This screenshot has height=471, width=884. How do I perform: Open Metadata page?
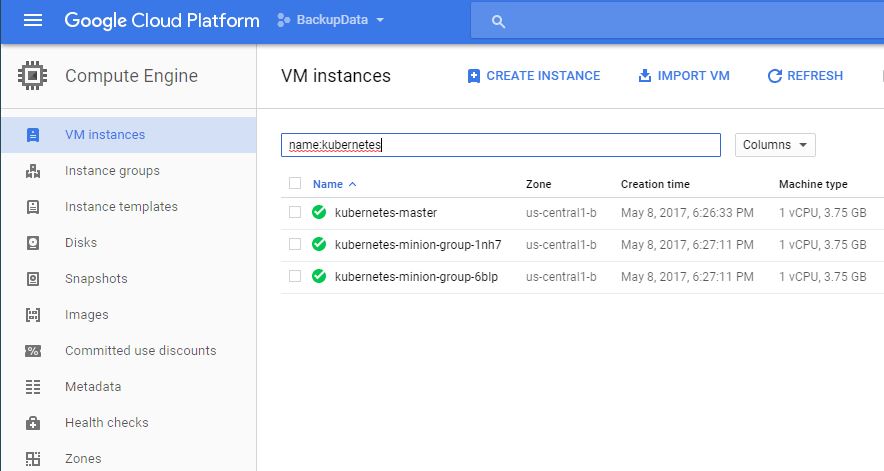(93, 387)
